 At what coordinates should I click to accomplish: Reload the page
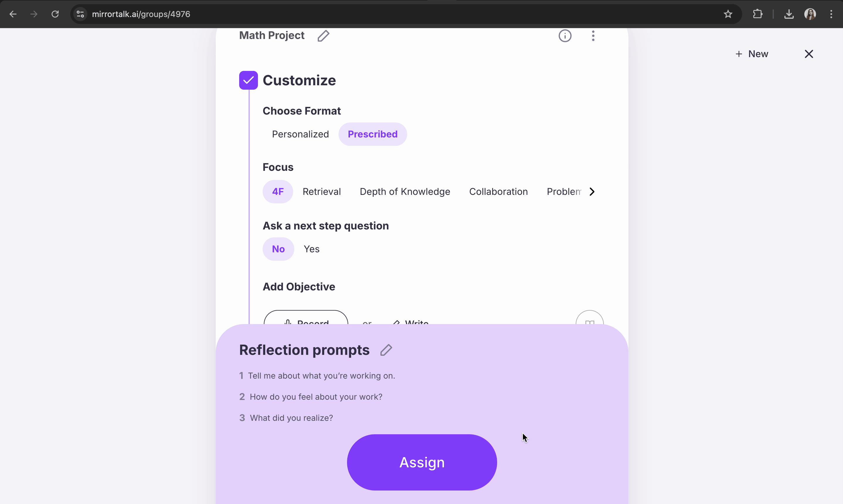pyautogui.click(x=55, y=14)
